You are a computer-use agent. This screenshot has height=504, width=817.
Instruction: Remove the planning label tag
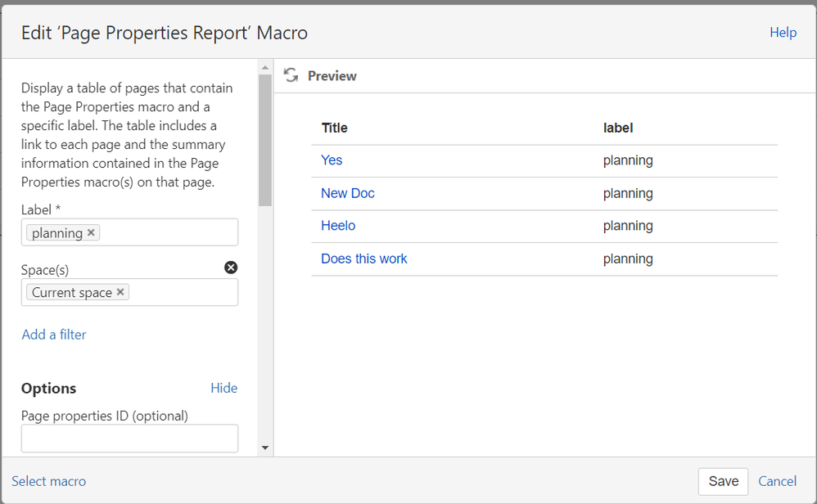(91, 232)
